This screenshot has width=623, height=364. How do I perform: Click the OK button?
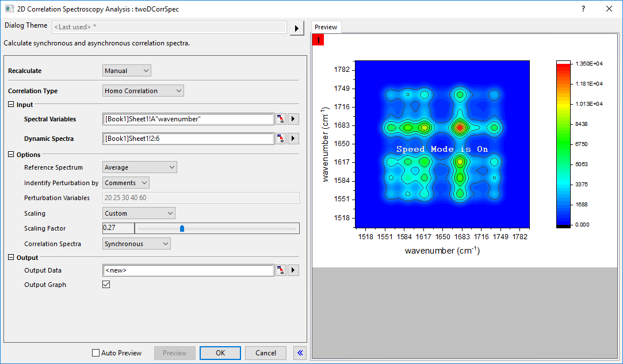[x=220, y=353]
